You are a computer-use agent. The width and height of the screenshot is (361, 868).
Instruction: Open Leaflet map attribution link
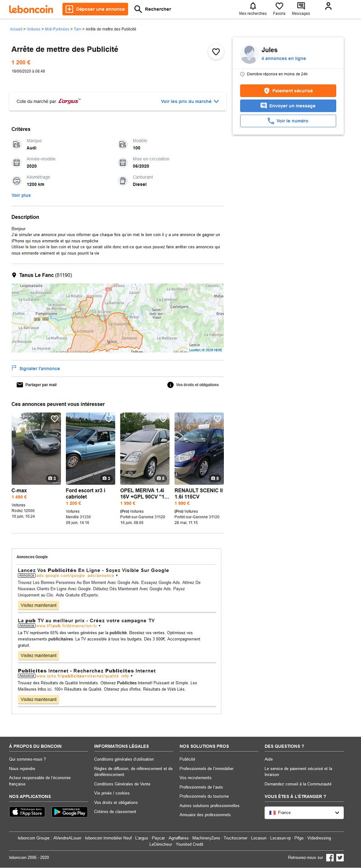point(194,350)
